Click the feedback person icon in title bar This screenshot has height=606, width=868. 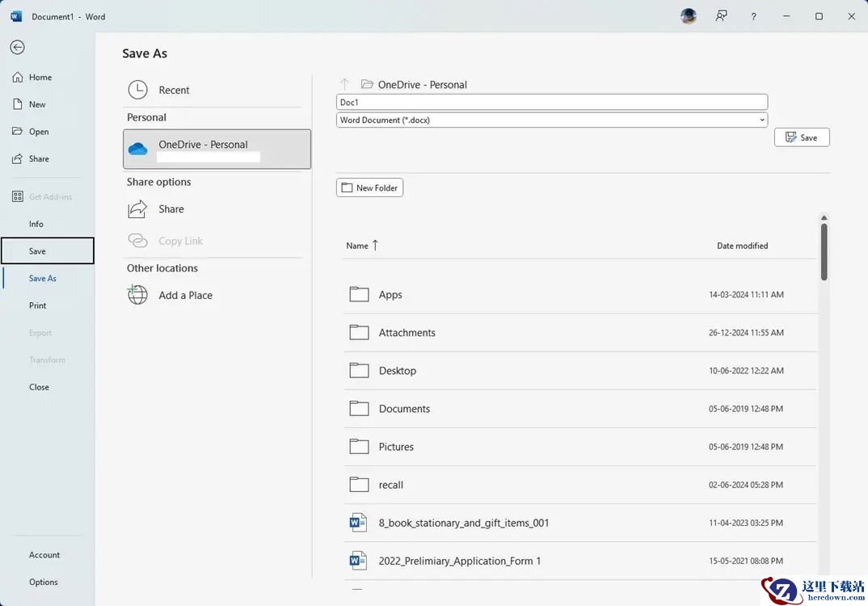[x=721, y=16]
